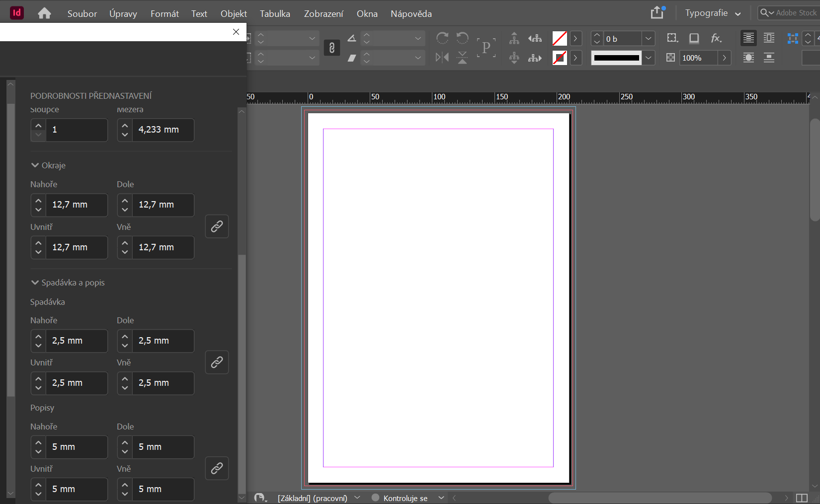The image size is (820, 504).
Task: Toggle the link icon for Popisy values
Action: [217, 468]
